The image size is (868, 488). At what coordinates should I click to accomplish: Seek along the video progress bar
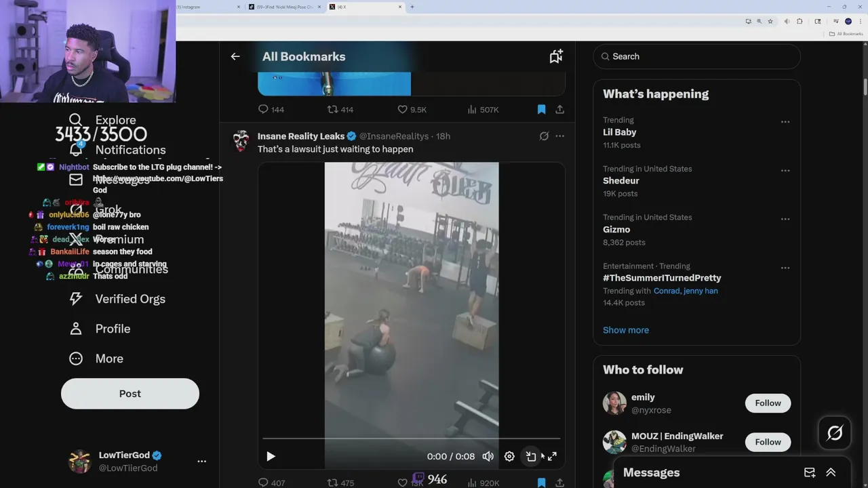point(412,439)
